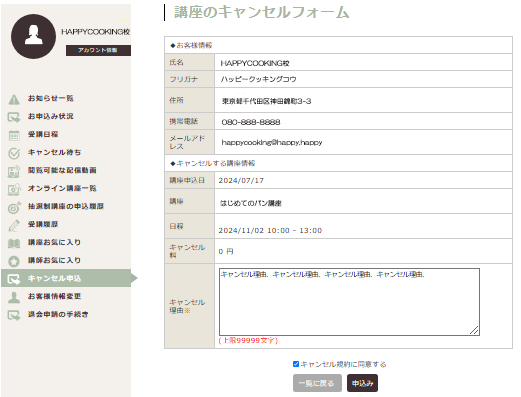Toggle キャンセル規約に同意する checkbox
The height and width of the screenshot is (397, 521).
(296, 364)
